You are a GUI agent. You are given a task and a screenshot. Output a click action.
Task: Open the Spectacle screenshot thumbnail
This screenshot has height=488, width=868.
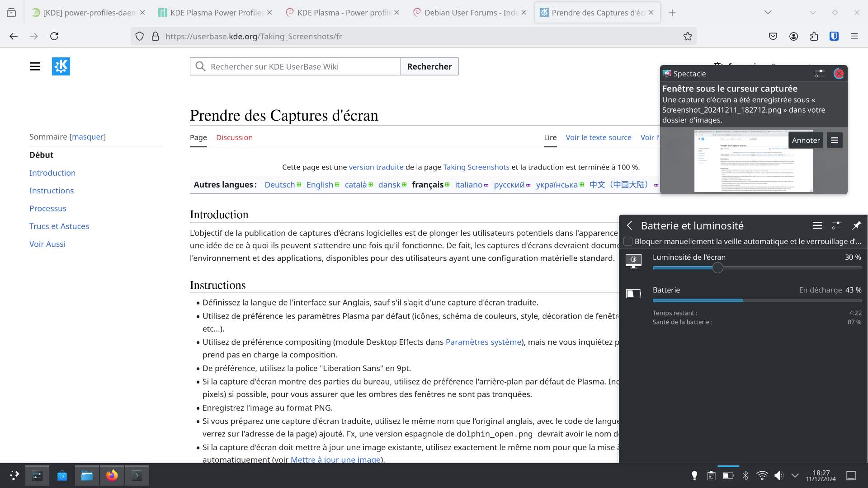(754, 161)
